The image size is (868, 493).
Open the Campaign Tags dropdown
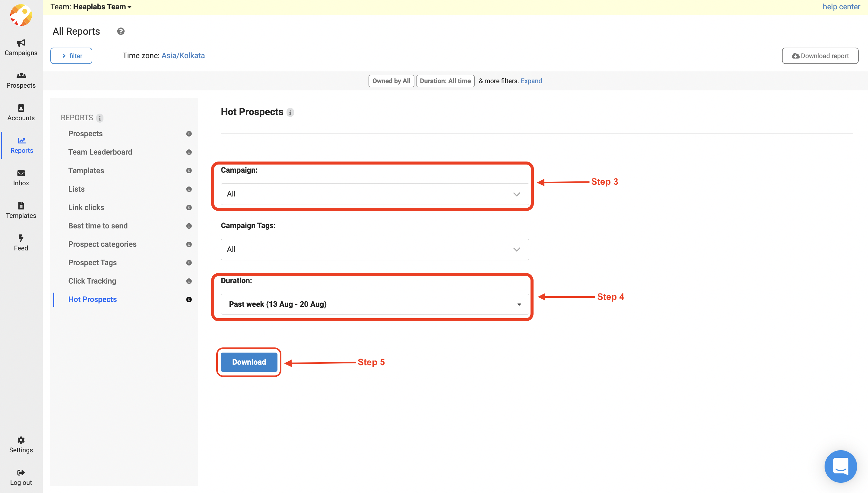coord(374,249)
